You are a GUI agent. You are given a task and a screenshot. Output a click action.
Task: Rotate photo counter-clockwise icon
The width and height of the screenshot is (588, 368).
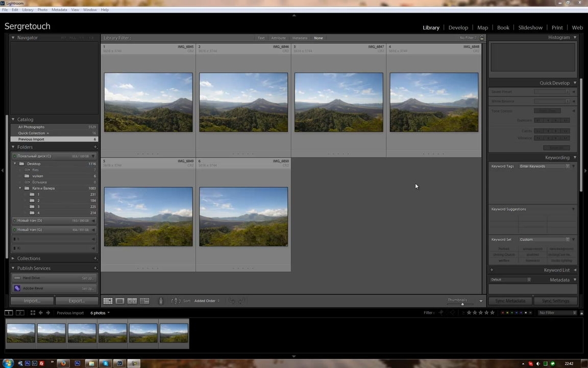point(232,301)
